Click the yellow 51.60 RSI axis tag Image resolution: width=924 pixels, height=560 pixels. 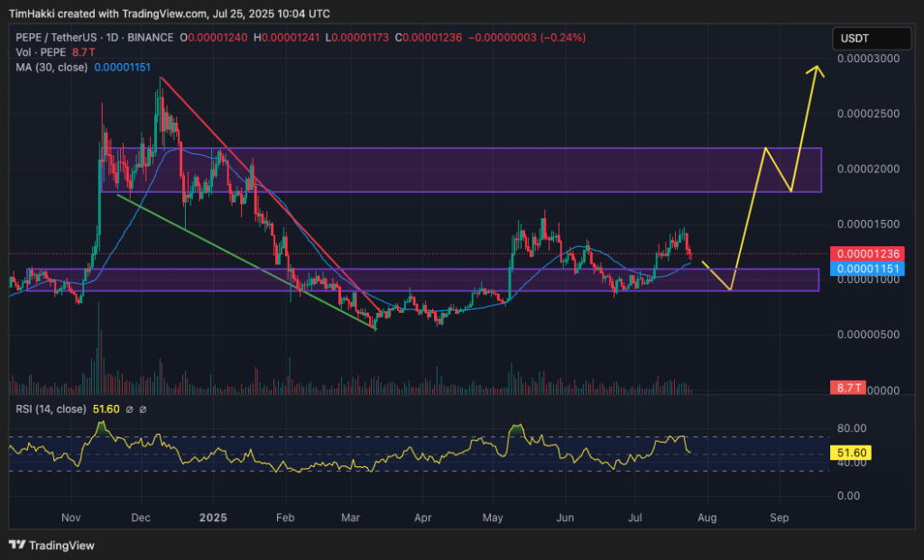coord(855,454)
